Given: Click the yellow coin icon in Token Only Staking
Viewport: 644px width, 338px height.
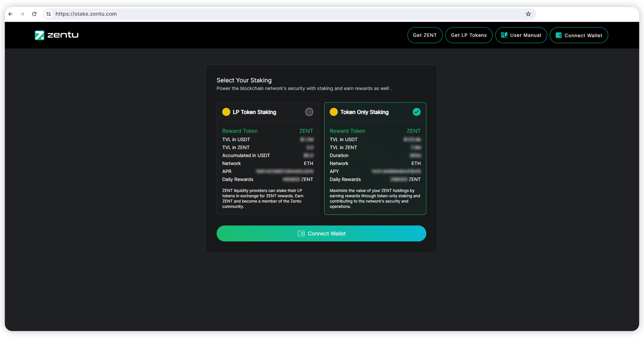Looking at the screenshot, I should coord(334,112).
